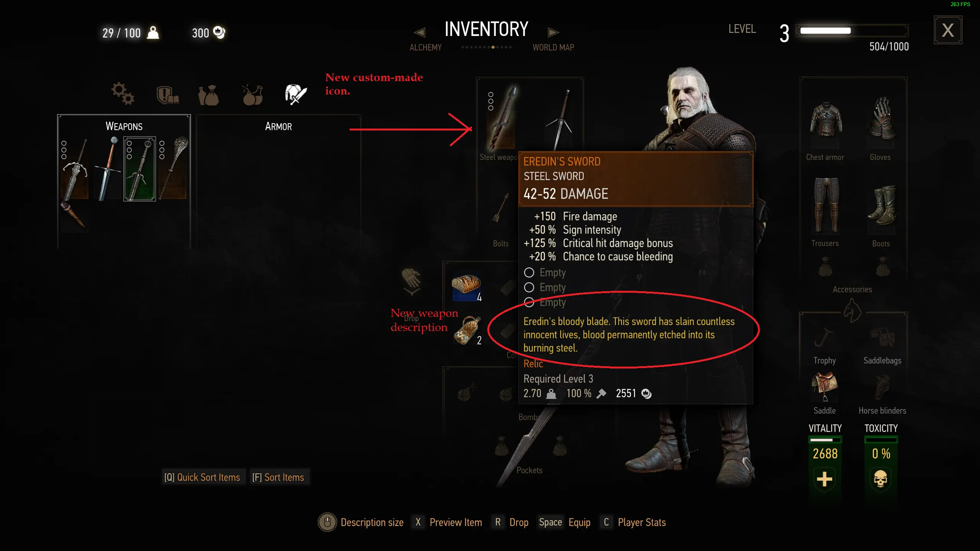Select the crafting gears inventory filter icon
This screenshot has width=980, height=551.
(122, 93)
